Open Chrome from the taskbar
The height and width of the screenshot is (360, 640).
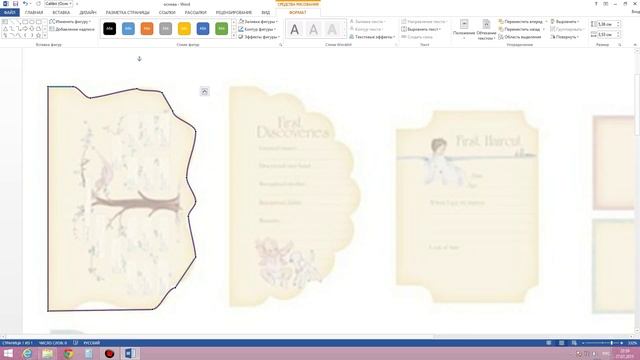[x=69, y=353]
